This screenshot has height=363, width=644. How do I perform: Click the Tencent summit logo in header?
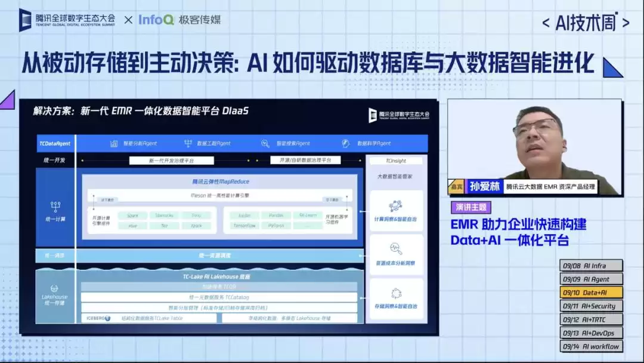[x=67, y=20]
